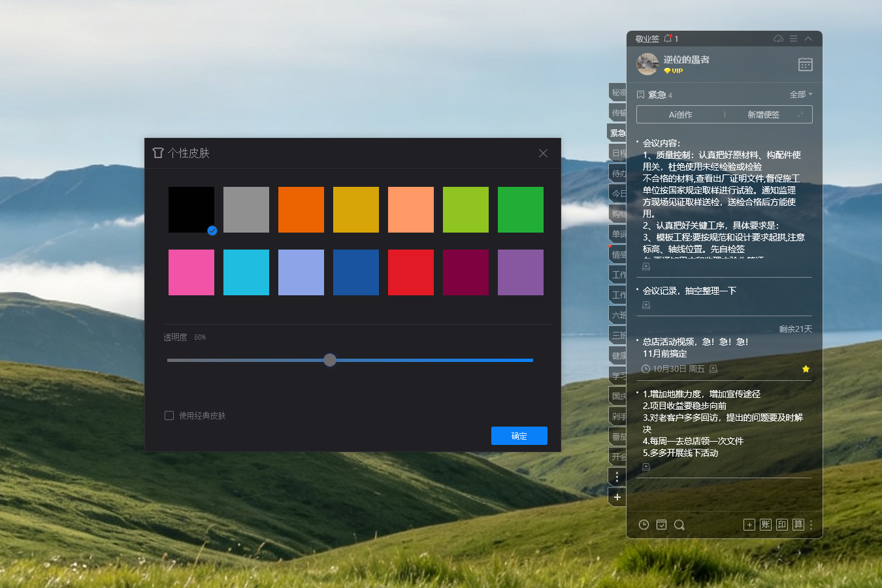Image resolution: width=882 pixels, height=588 pixels.
Task: Click the clock icon beside 10月30日 周五
Action: [646, 369]
